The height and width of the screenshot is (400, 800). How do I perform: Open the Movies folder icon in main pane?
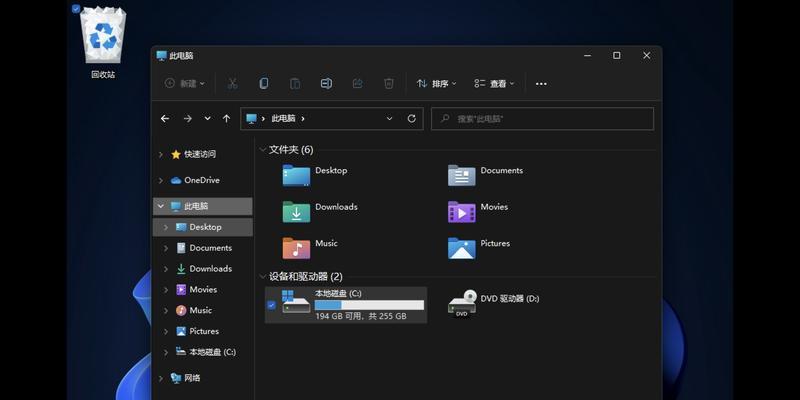(462, 212)
